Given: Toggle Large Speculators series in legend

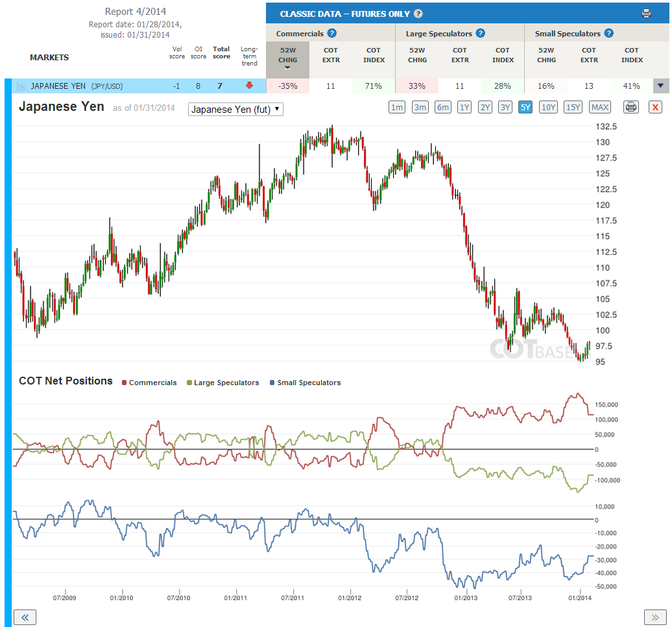Looking at the screenshot, I should tap(223, 383).
